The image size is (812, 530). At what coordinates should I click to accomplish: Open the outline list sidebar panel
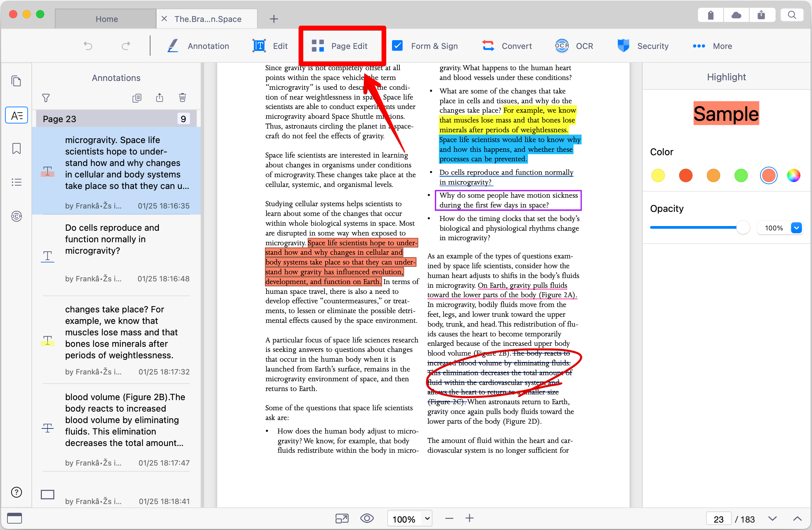(x=17, y=182)
